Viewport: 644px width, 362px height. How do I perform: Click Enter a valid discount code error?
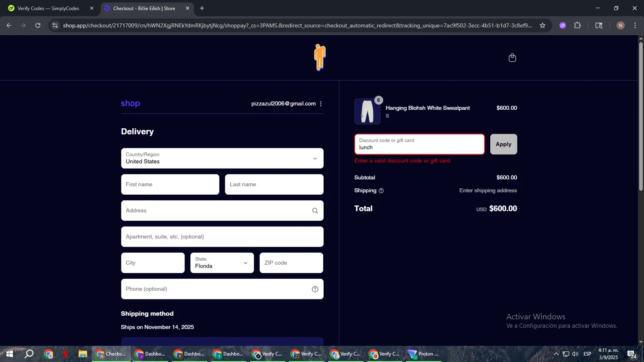point(402,161)
